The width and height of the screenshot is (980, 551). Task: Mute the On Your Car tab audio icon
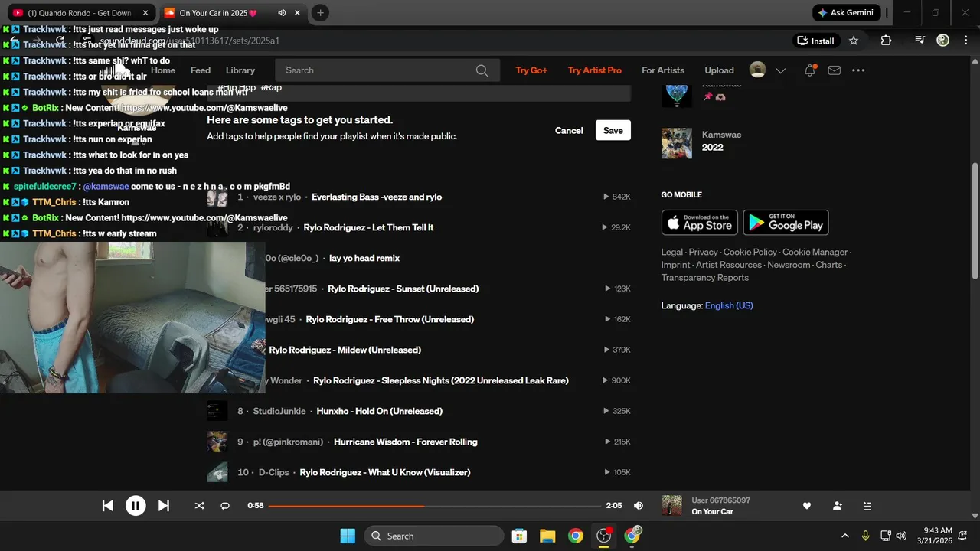pyautogui.click(x=282, y=13)
